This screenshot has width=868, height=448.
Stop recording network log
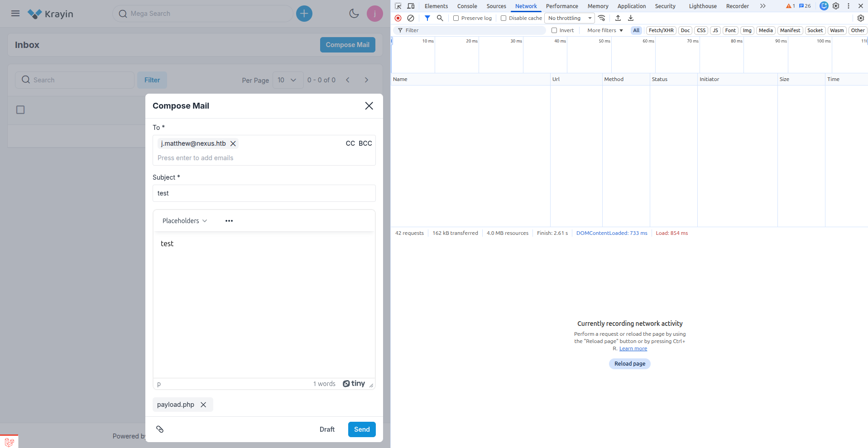398,18
